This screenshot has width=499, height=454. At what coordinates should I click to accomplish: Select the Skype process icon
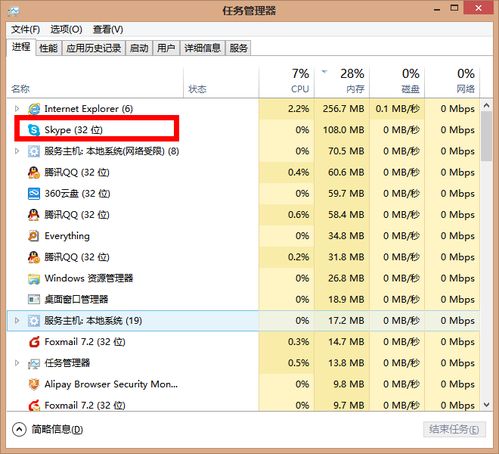coord(34,130)
